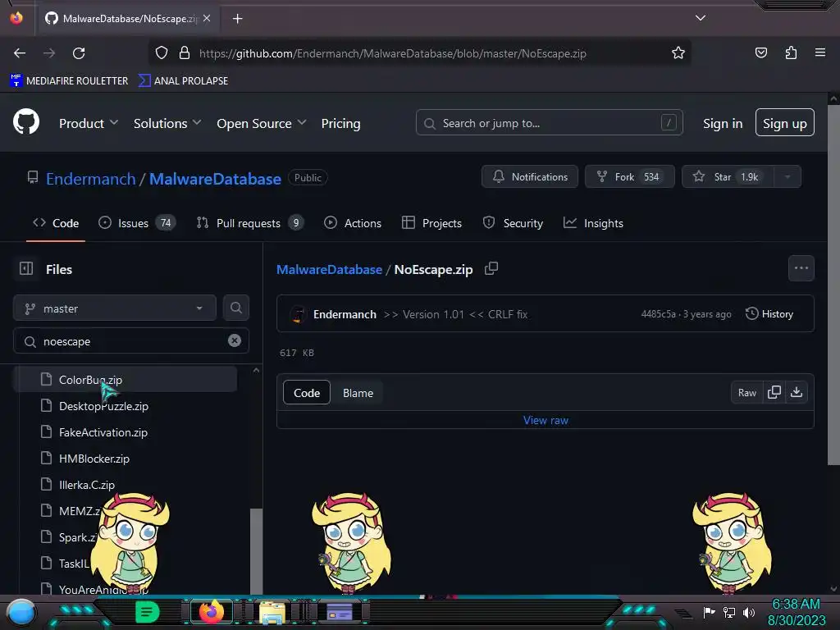Open the Endermanch user profile link

pos(90,179)
